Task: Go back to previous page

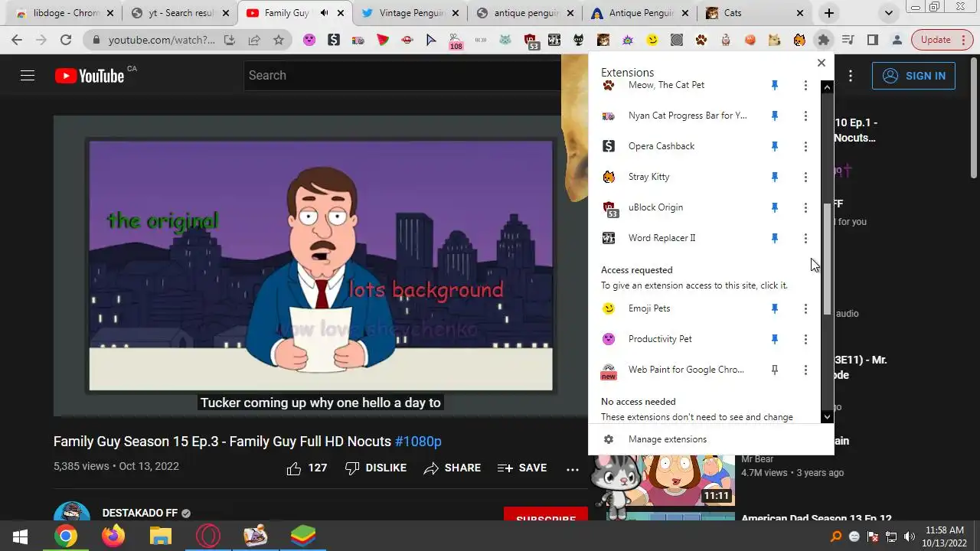Action: [x=17, y=40]
